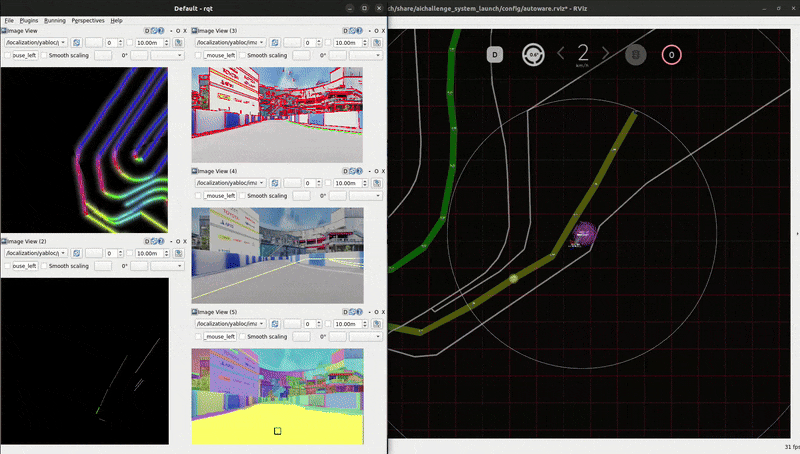Save image icon in Image View (3)
This screenshot has width=800, height=454.
click(x=377, y=43)
